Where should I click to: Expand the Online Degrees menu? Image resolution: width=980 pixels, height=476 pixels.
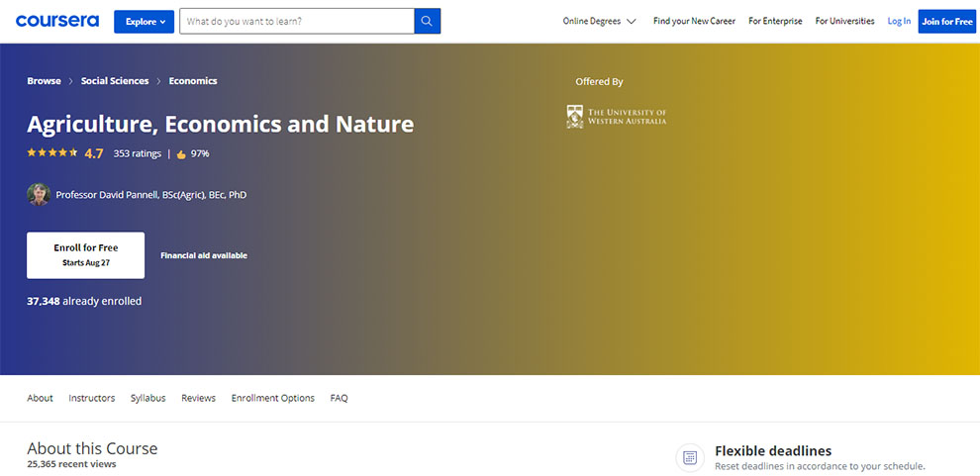[x=599, y=21]
